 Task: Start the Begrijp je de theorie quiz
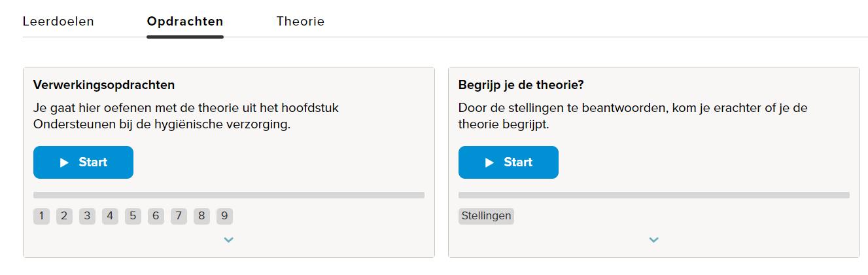pyautogui.click(x=508, y=162)
